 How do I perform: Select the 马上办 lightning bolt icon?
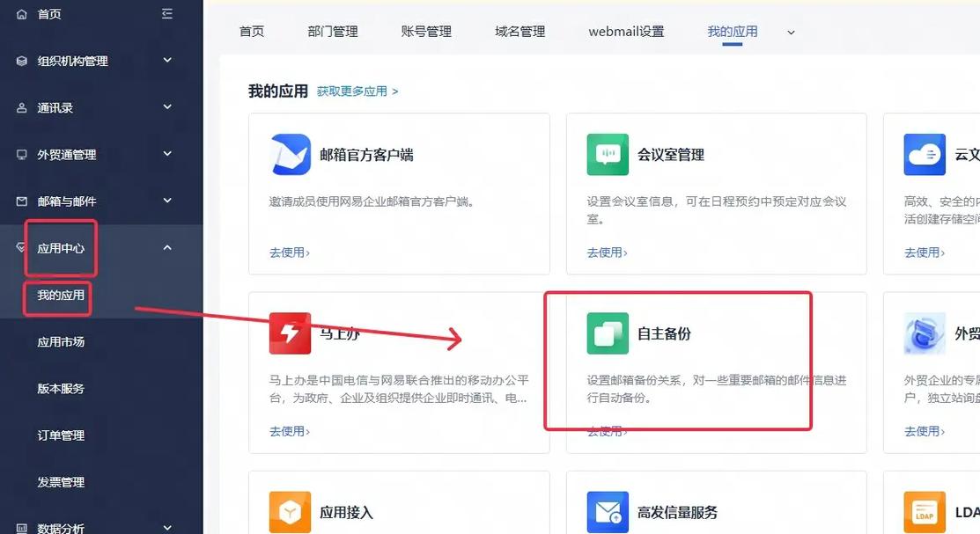tap(290, 333)
